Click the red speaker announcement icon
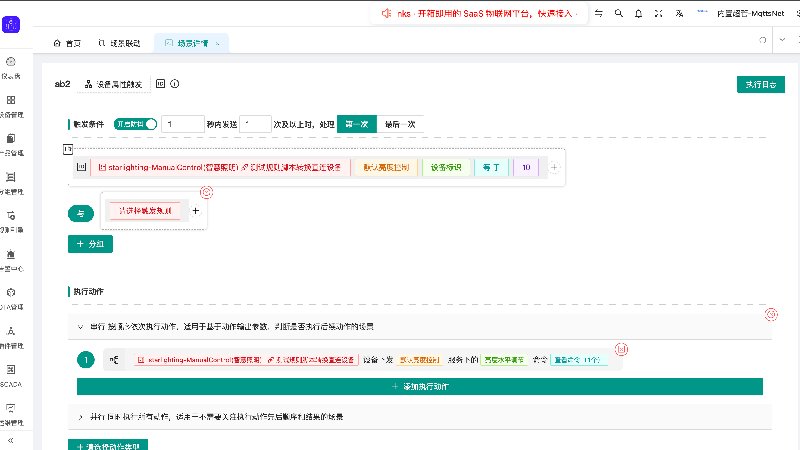The image size is (800, 450). point(386,13)
